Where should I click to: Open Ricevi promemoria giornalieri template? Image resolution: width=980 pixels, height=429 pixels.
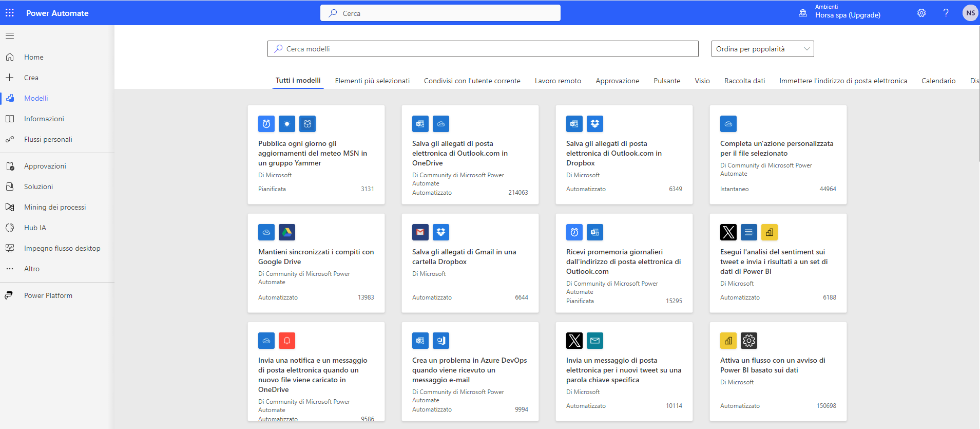tap(624, 263)
